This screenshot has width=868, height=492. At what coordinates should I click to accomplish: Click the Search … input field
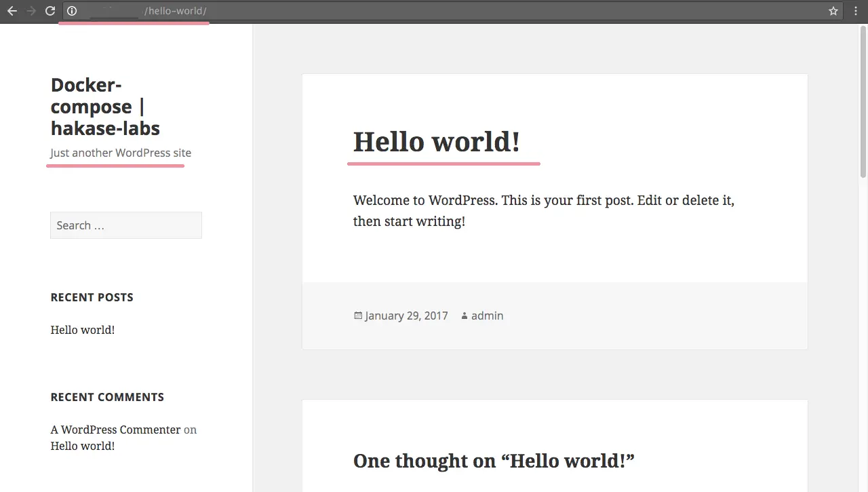[126, 225]
